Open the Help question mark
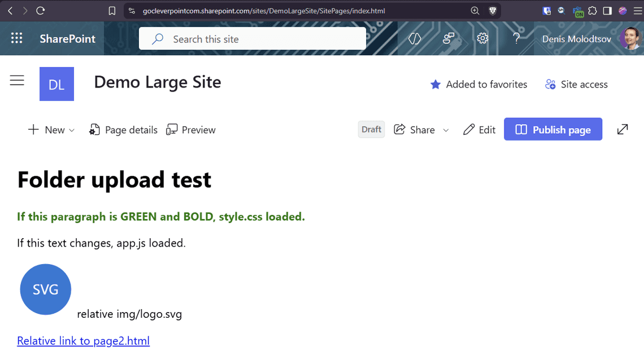 click(x=516, y=38)
